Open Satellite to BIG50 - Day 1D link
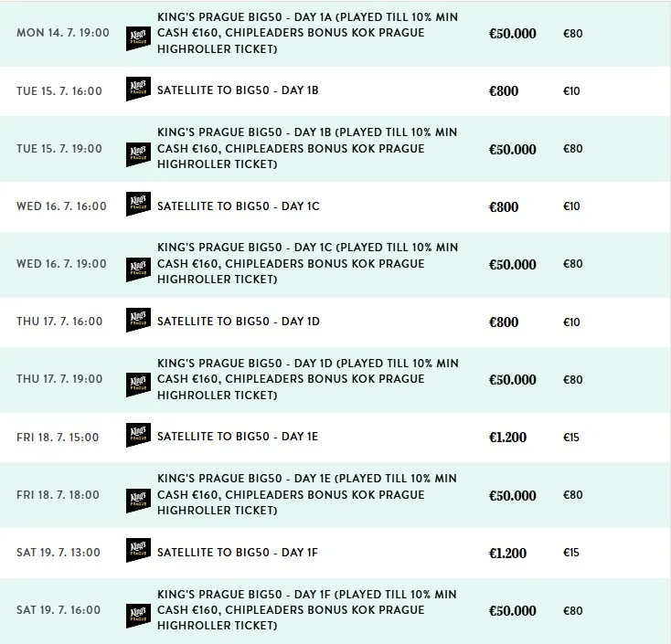 click(x=239, y=322)
